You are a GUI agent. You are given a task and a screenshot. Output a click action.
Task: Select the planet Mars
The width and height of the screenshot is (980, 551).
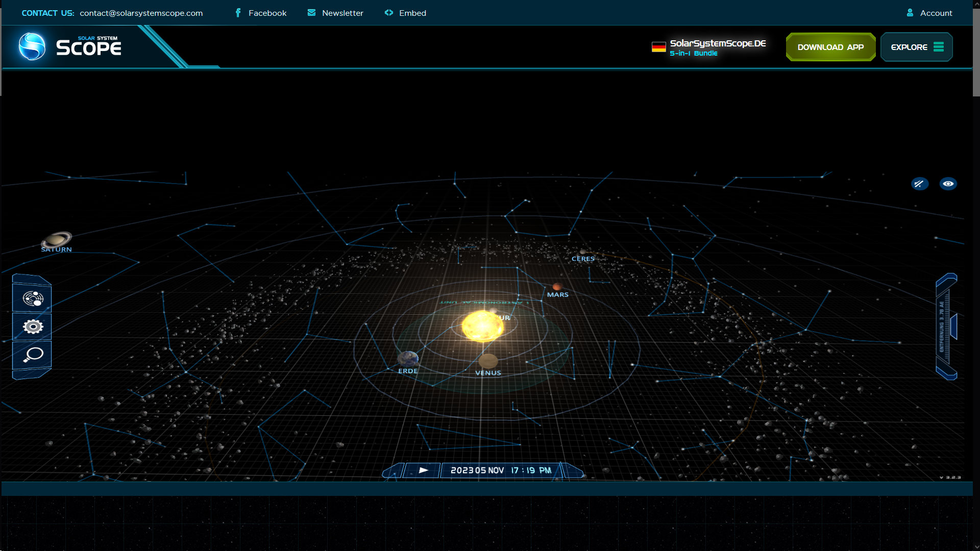click(x=556, y=287)
